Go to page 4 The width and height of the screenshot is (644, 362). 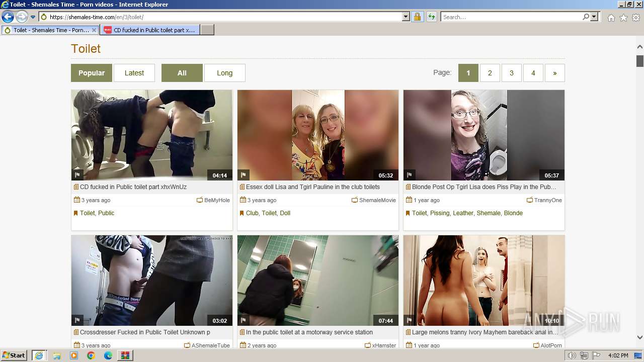click(533, 73)
